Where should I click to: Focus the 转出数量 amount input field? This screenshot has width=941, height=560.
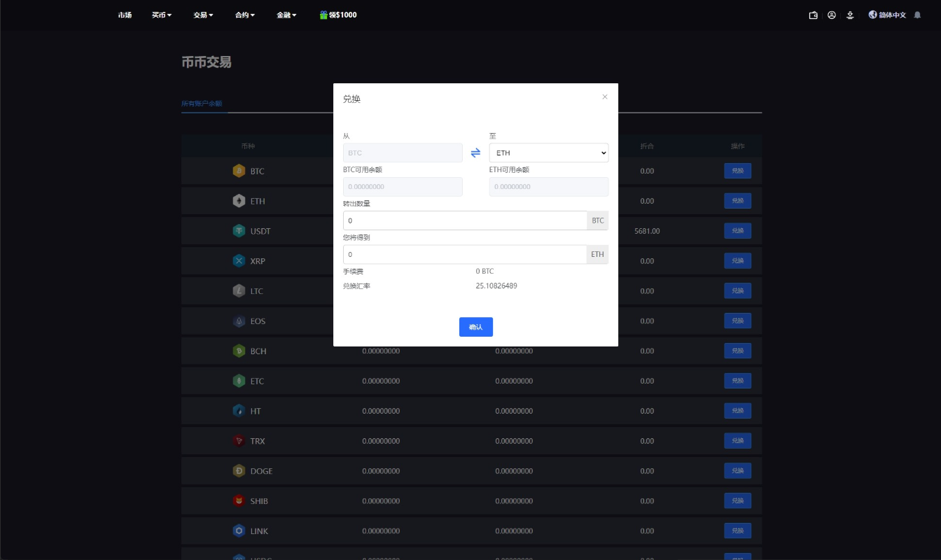coord(465,220)
